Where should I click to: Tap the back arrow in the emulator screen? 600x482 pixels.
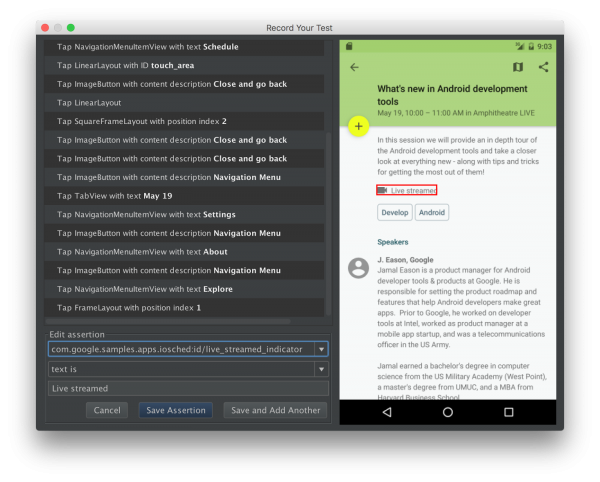tap(354, 67)
